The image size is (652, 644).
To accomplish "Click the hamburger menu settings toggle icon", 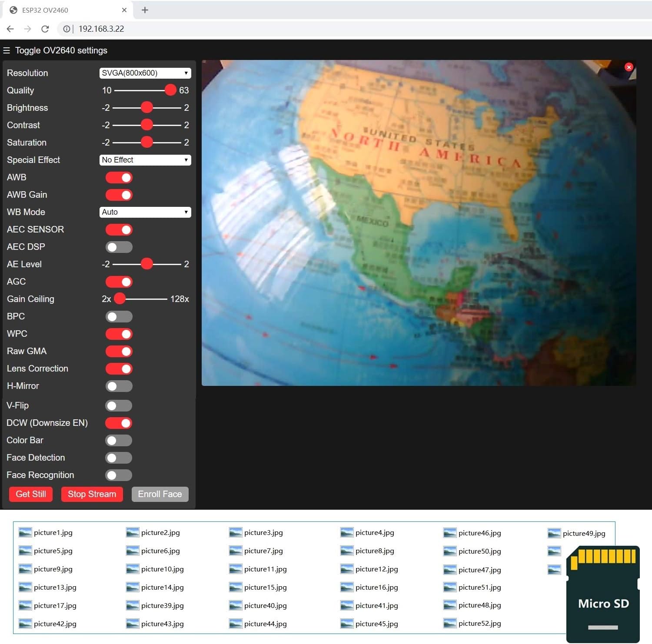I will [7, 50].
